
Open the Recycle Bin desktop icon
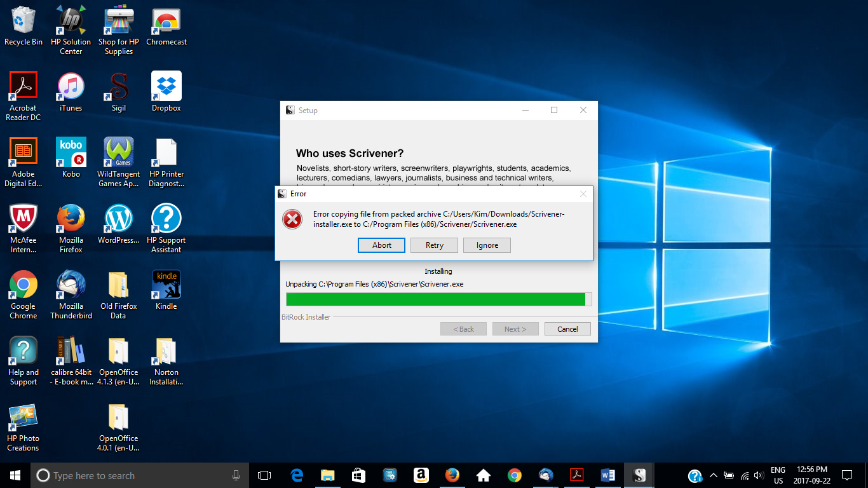pos(24,27)
